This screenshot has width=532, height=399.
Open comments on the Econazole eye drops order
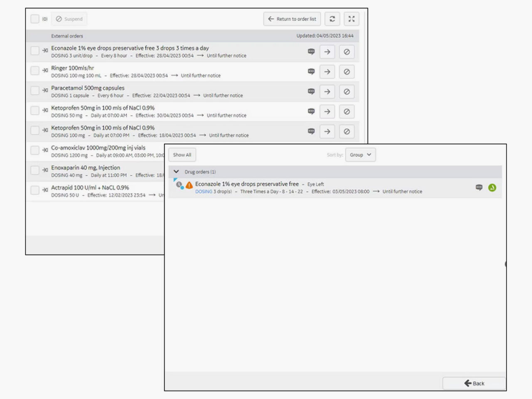(x=311, y=52)
